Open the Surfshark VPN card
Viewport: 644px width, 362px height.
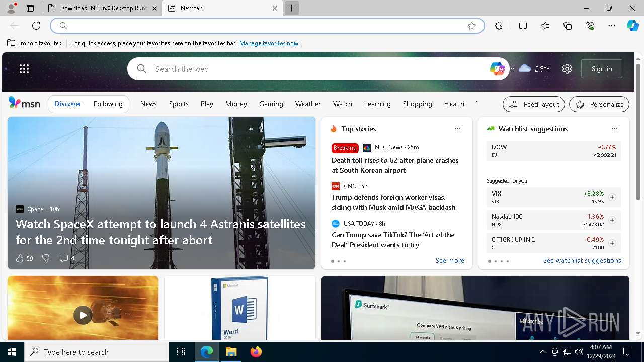click(475, 308)
